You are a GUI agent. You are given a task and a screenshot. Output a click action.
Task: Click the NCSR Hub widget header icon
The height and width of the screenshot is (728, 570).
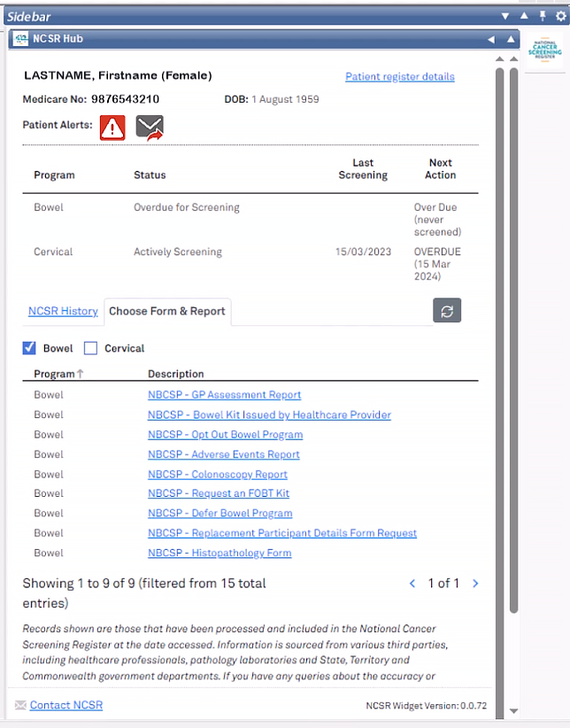pyautogui.click(x=20, y=39)
